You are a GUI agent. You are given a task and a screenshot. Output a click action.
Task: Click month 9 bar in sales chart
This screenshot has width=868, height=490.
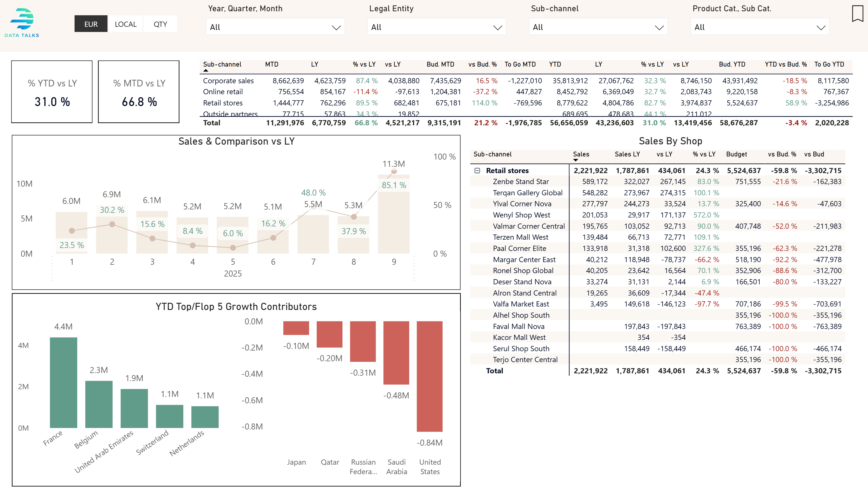point(394,214)
